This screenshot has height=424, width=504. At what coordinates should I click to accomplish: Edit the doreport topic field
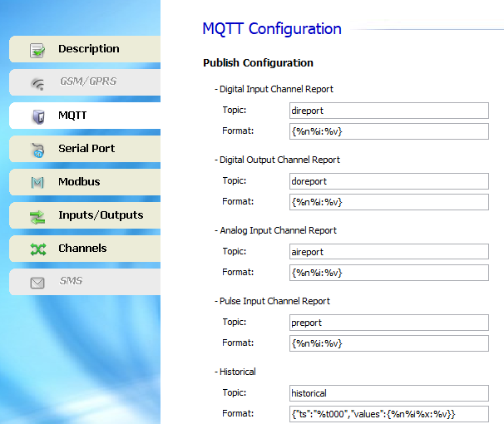click(389, 181)
